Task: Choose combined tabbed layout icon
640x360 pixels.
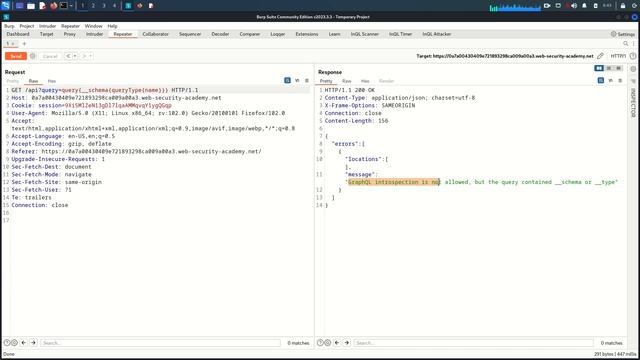Action: [x=618, y=68]
